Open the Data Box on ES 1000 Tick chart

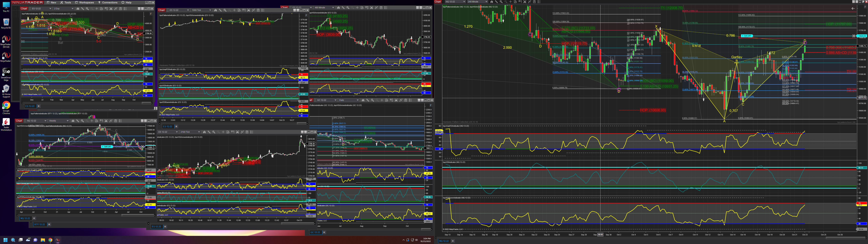pos(239,10)
